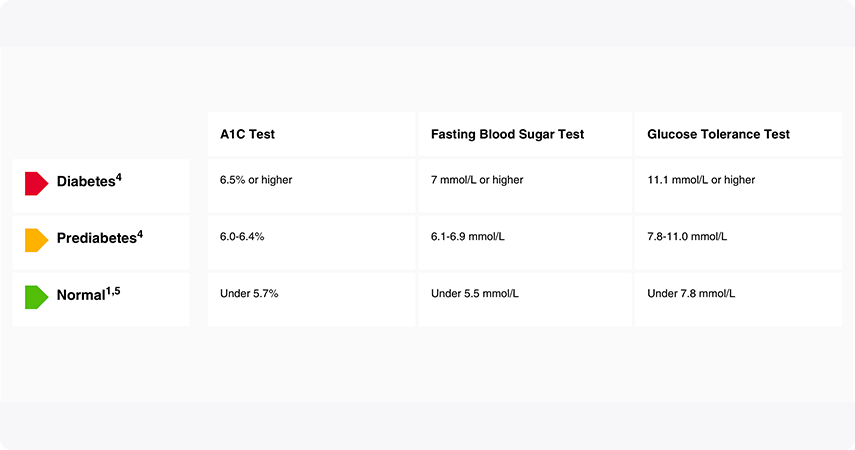Click the Under 5.7% cell
855x450 pixels.
point(311,299)
